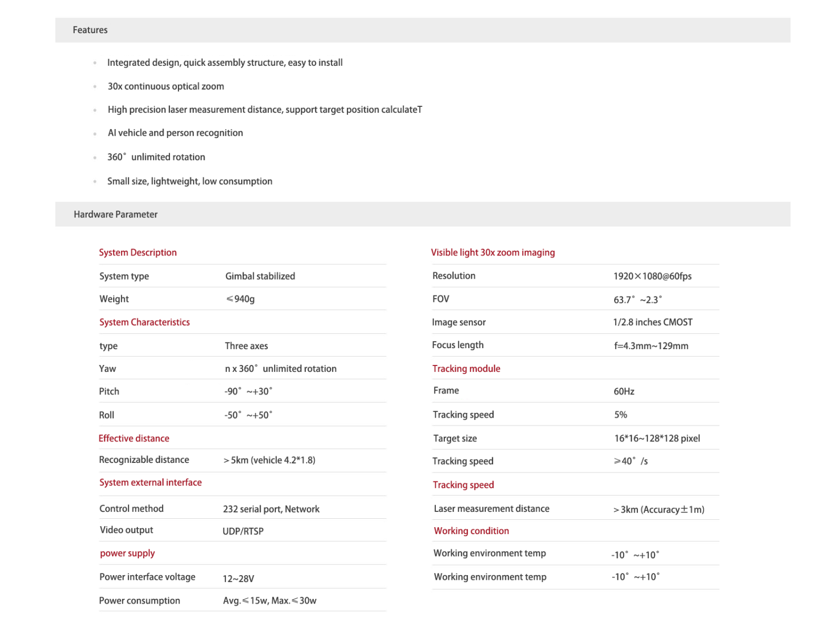Click the Hardware Parameter section header

coord(423,214)
